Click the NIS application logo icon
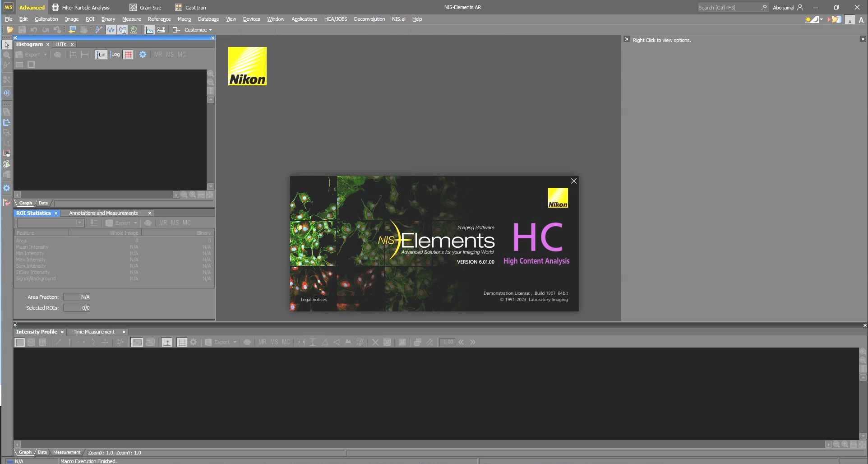868x464 pixels. (x=8, y=7)
